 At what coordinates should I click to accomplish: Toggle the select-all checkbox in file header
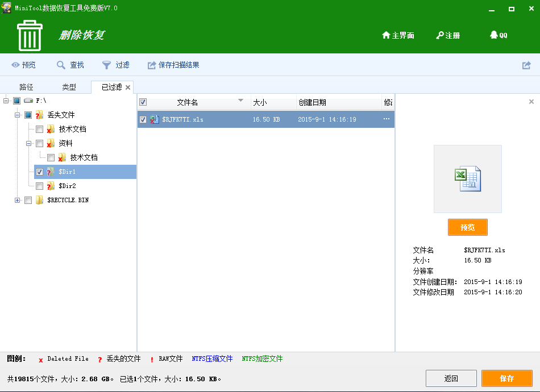(x=143, y=102)
